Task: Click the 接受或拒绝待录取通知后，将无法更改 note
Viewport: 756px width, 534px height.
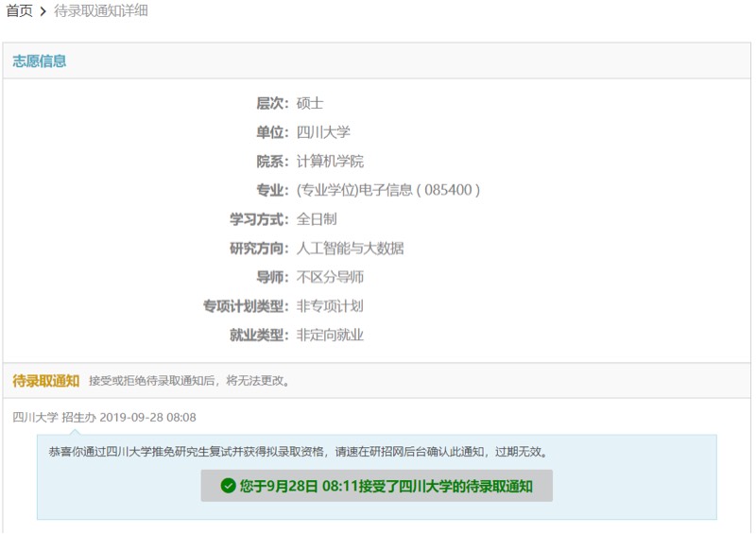Action: pyautogui.click(x=190, y=381)
